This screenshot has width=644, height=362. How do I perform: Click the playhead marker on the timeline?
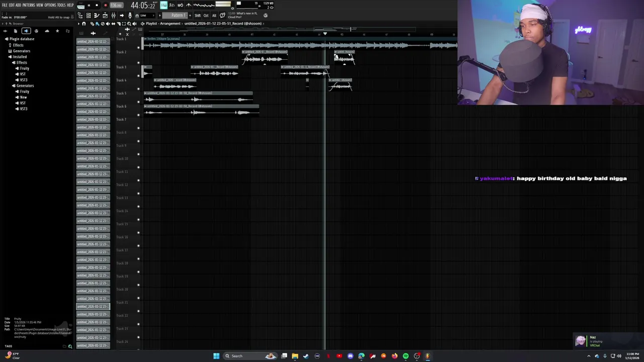pos(325,34)
